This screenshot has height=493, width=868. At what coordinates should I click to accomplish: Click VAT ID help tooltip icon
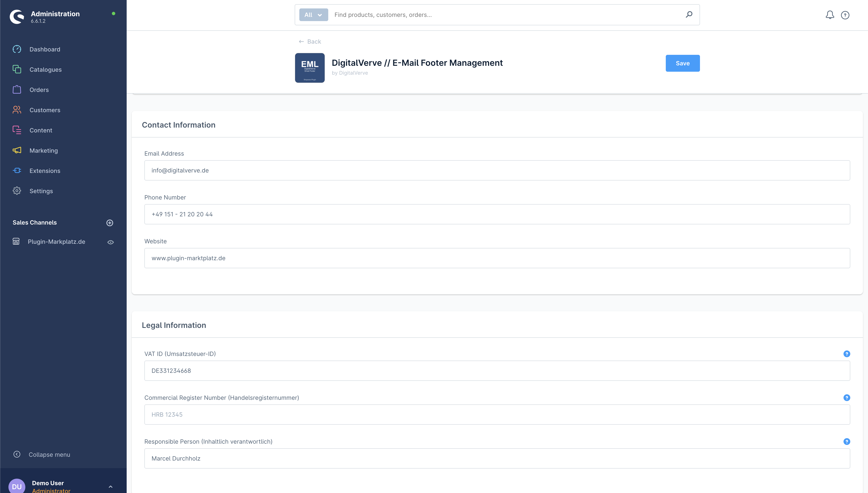[x=846, y=353]
